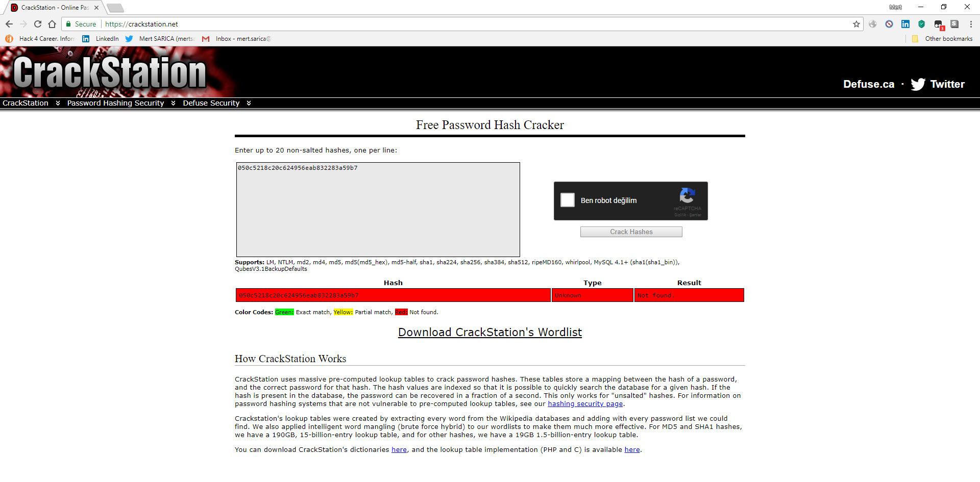Click the reCAPTCHA privacy-terms text
The height and width of the screenshot is (482, 980).
coord(688,215)
